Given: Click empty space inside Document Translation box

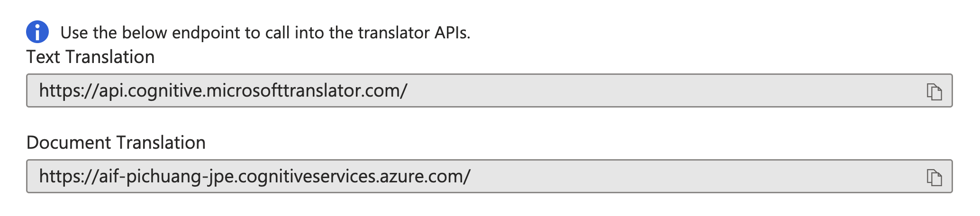Looking at the screenshot, I should [697, 176].
